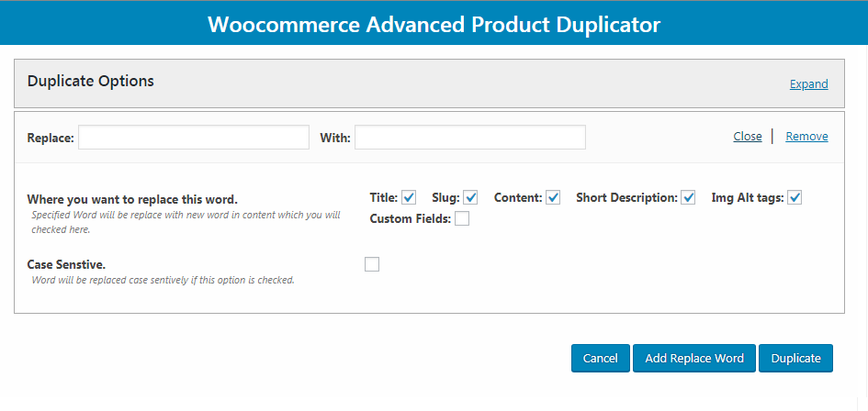Image resolution: width=868 pixels, height=411 pixels.
Task: Click the 'Case Senstive.' label text
Action: point(66,264)
